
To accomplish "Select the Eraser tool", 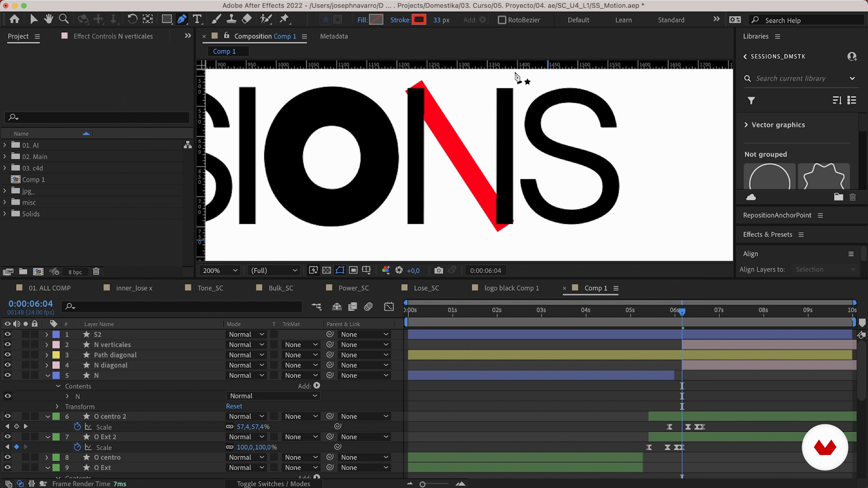I will pos(247,19).
